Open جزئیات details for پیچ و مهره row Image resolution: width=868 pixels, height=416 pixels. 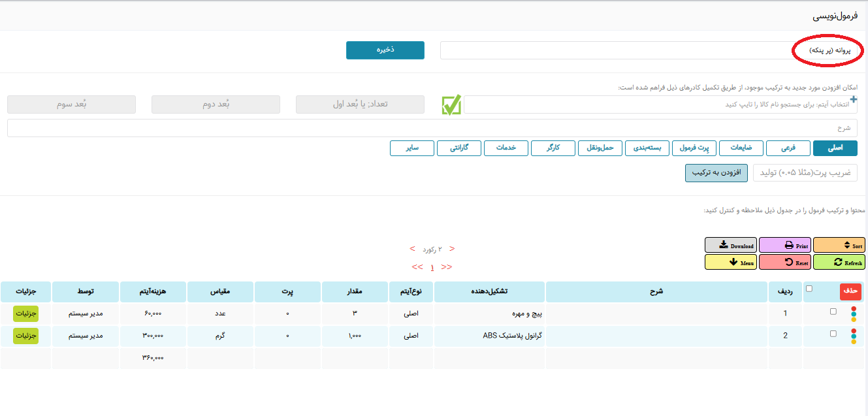[x=25, y=313]
